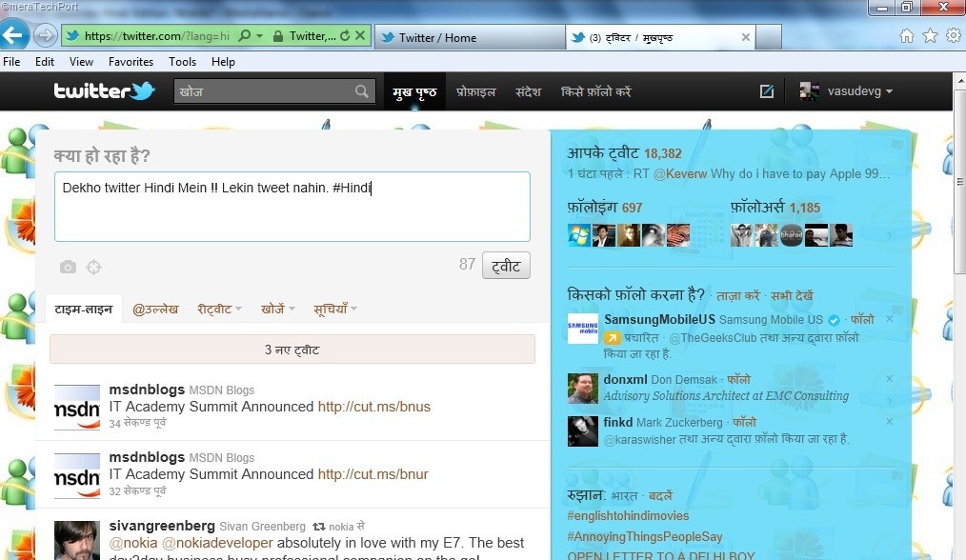Click the search magnifier in Twitter search box

(x=362, y=91)
